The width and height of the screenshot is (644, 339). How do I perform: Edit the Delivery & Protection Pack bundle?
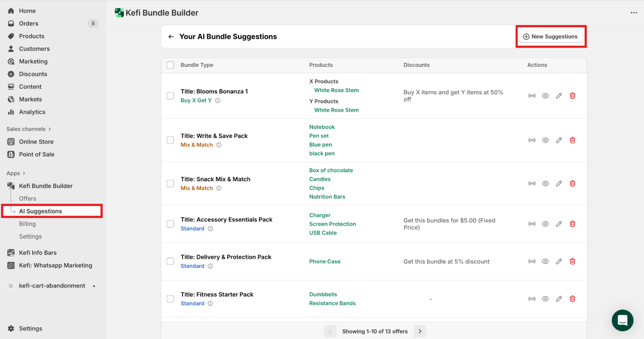559,261
